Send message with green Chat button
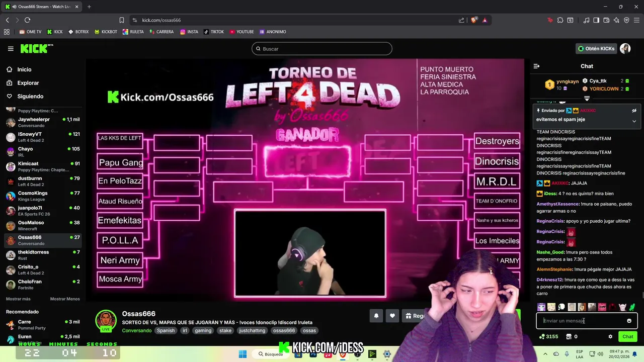644x362 pixels. pyautogui.click(x=628, y=337)
